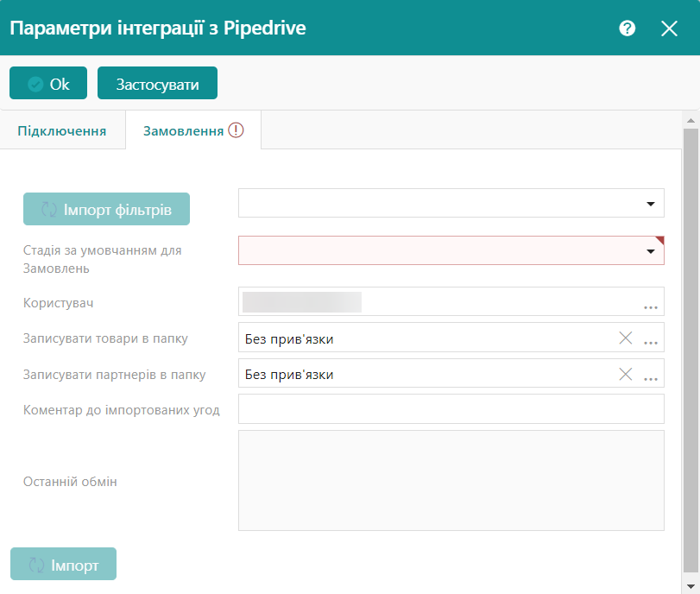Close the Pipedrive integration dialog
The image size is (700, 594).
(x=669, y=28)
